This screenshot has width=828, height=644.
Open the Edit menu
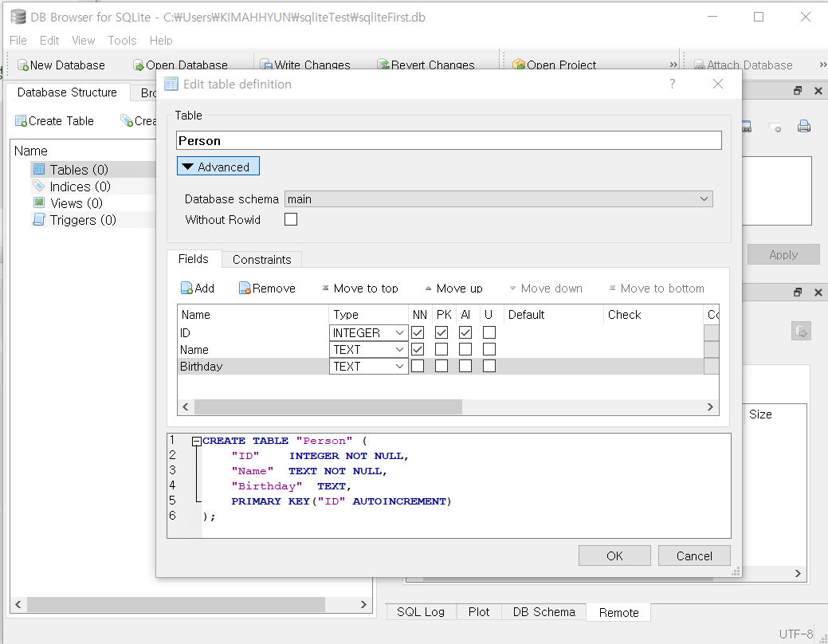pyautogui.click(x=49, y=41)
